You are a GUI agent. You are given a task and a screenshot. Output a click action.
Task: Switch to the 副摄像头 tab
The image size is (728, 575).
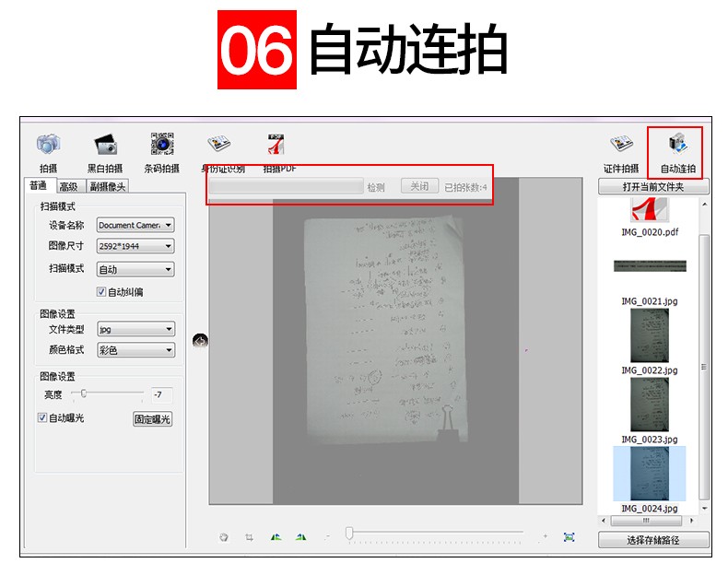click(x=107, y=187)
